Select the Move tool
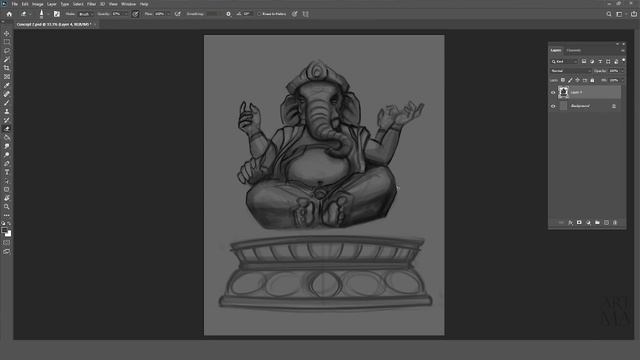The height and width of the screenshot is (360, 640). 7,33
